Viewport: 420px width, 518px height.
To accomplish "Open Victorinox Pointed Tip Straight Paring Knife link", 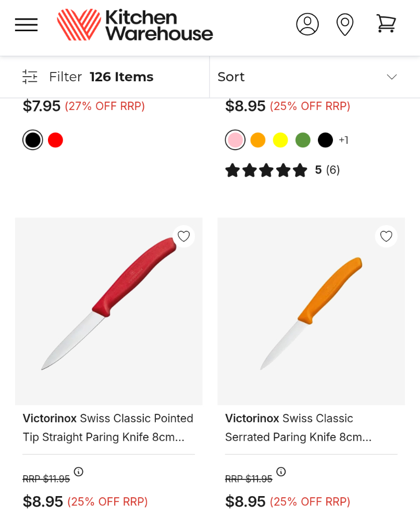I will (x=108, y=427).
